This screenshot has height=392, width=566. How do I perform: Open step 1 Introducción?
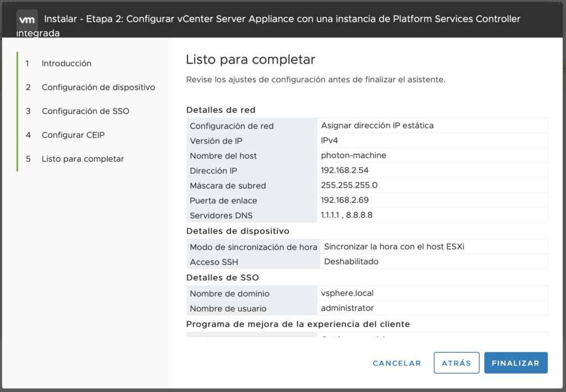(x=66, y=64)
